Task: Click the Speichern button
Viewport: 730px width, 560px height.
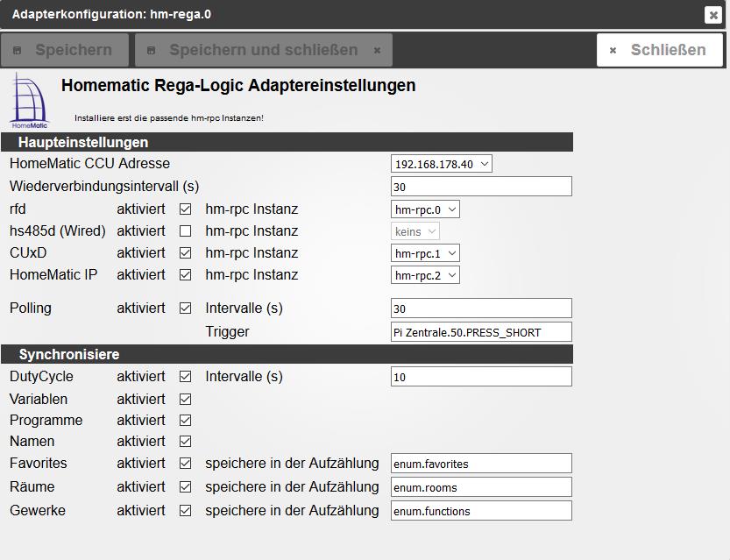Action: point(65,50)
